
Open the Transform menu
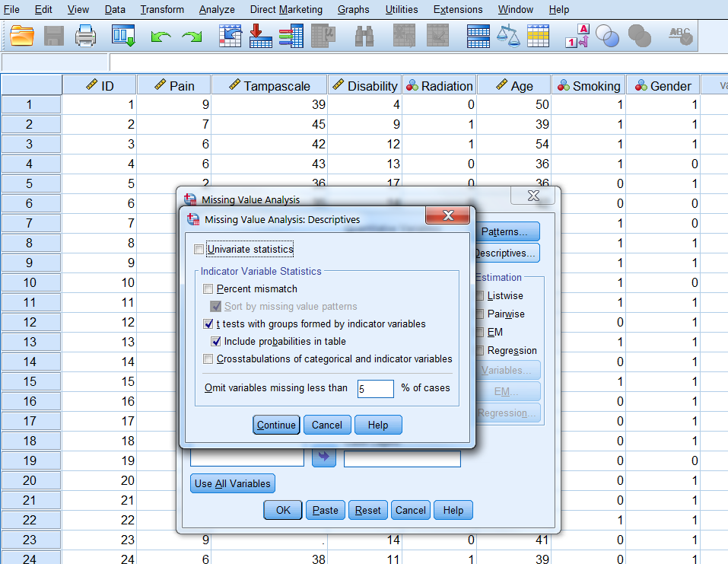click(x=162, y=10)
